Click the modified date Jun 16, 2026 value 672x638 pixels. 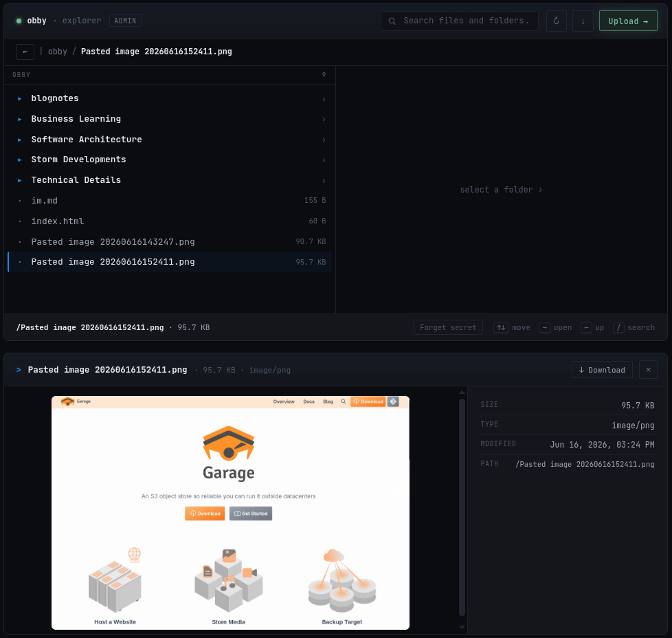coord(602,445)
